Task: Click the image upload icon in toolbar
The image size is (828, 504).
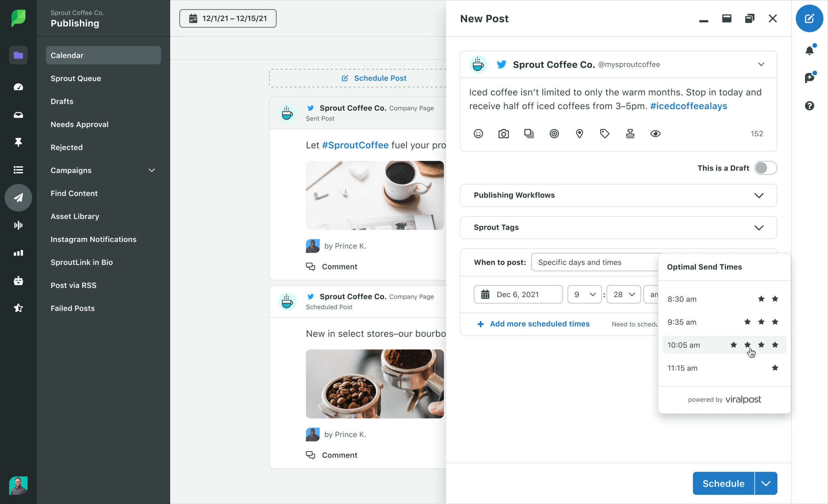Action: coord(503,134)
